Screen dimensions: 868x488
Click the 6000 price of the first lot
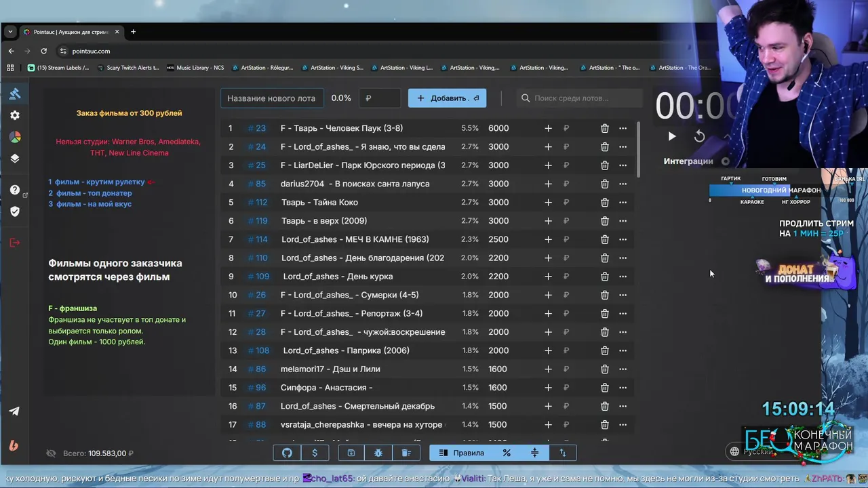pos(498,128)
